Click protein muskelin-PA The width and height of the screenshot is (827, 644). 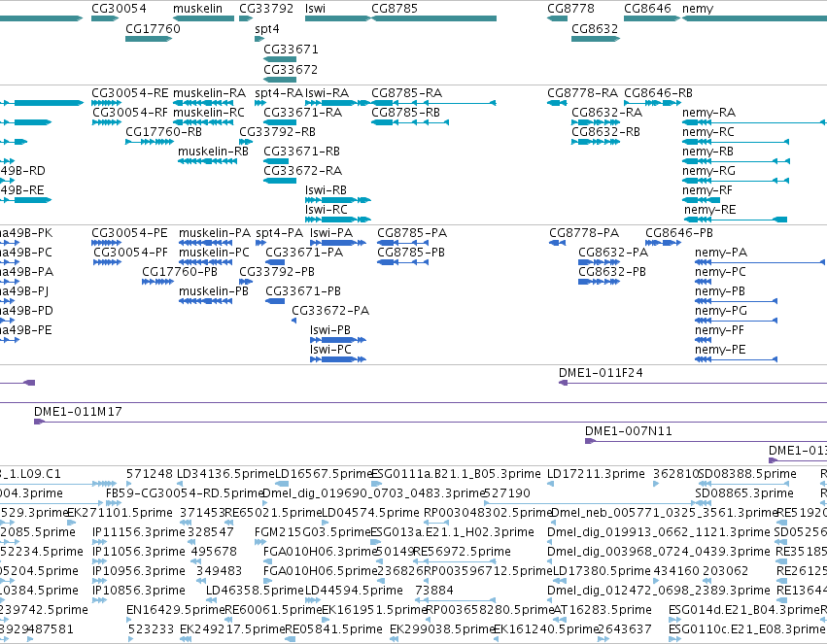point(215,233)
